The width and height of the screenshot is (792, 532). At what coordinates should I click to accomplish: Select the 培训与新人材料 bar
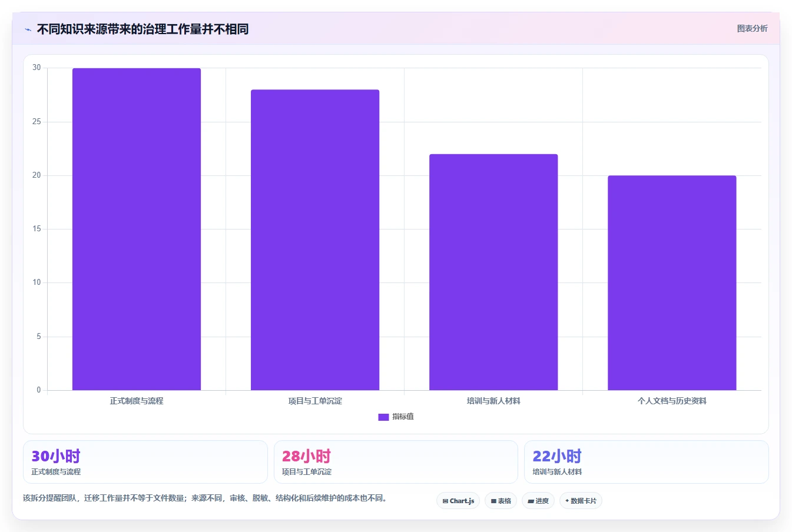(x=493, y=272)
